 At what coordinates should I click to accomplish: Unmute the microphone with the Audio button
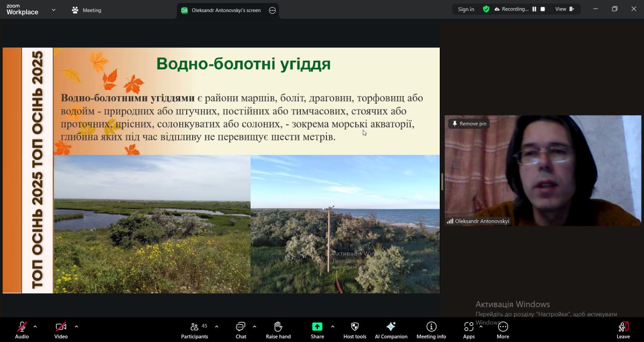tap(22, 330)
